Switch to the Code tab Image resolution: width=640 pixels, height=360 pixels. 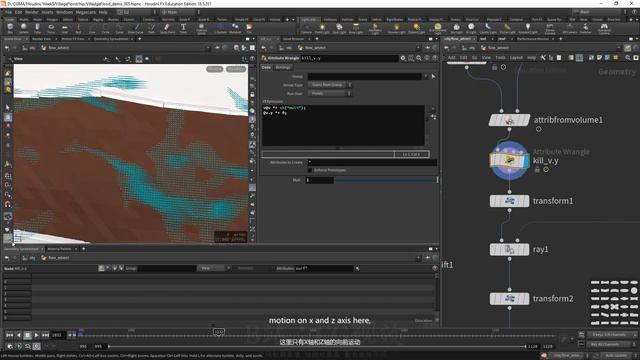(x=266, y=67)
